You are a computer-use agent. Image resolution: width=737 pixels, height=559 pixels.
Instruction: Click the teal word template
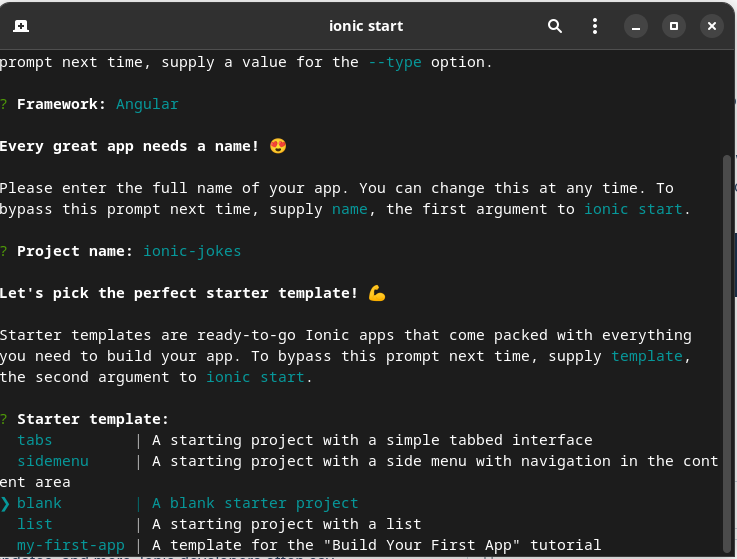coord(647,356)
